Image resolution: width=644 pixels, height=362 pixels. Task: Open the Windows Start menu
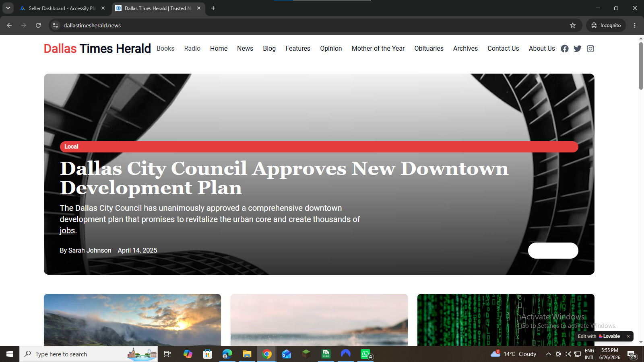(x=10, y=354)
